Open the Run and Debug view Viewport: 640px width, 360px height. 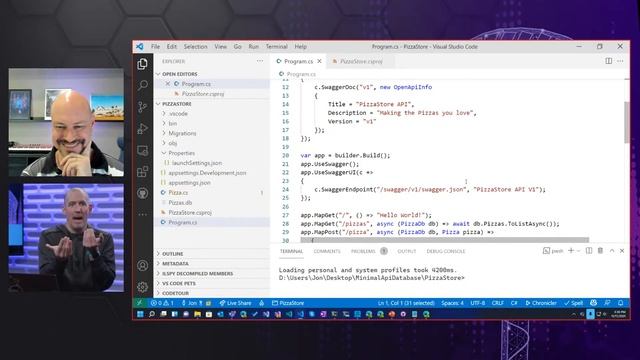142,129
